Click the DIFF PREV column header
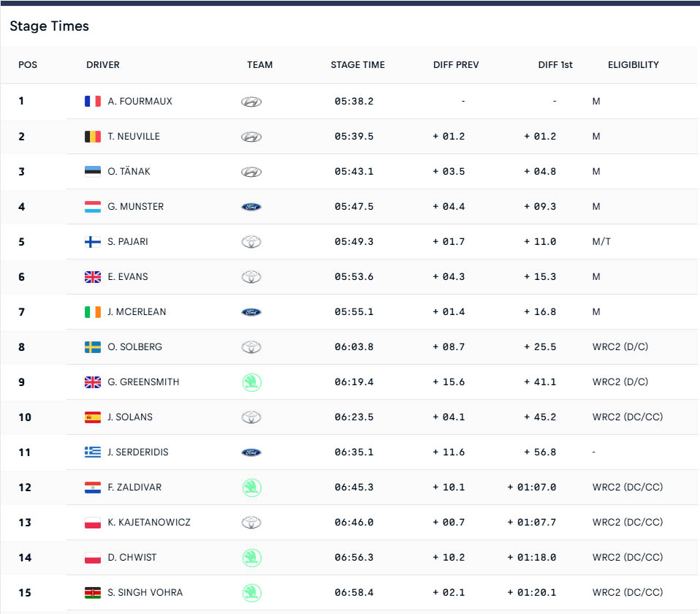 (x=456, y=65)
